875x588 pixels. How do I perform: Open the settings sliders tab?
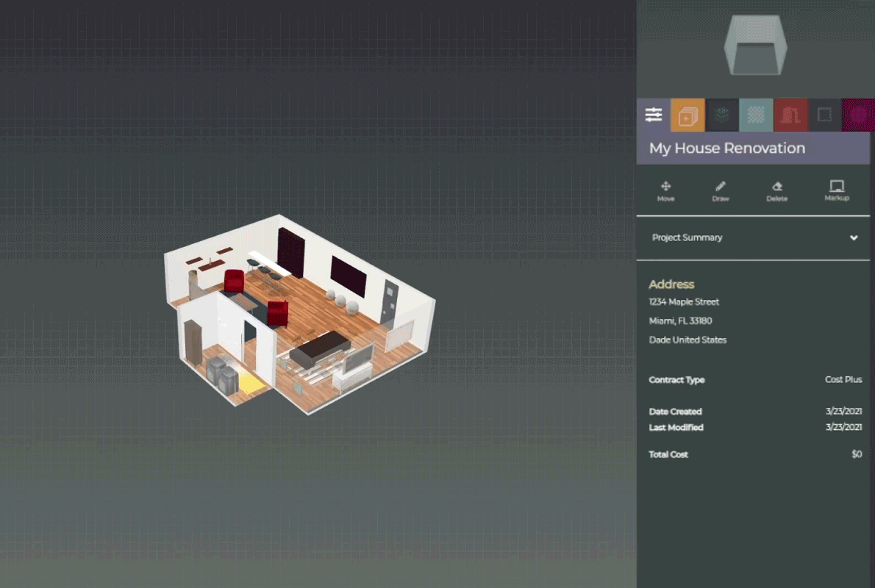point(653,115)
